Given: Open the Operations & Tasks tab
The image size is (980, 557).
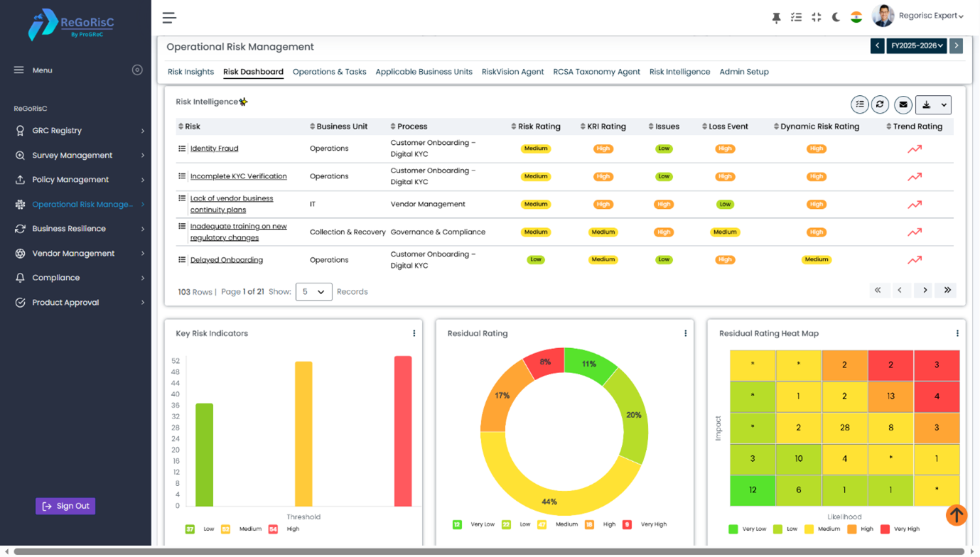Looking at the screenshot, I should (x=329, y=72).
